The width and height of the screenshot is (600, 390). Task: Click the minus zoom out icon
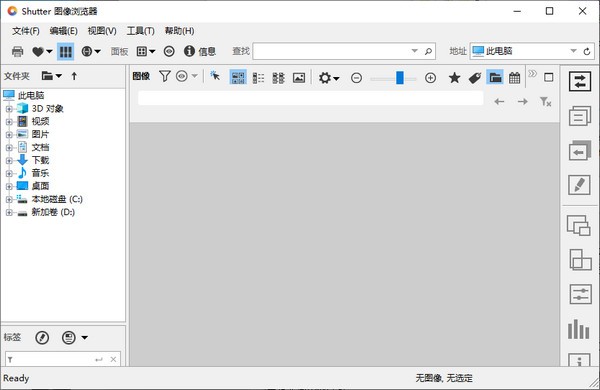356,78
